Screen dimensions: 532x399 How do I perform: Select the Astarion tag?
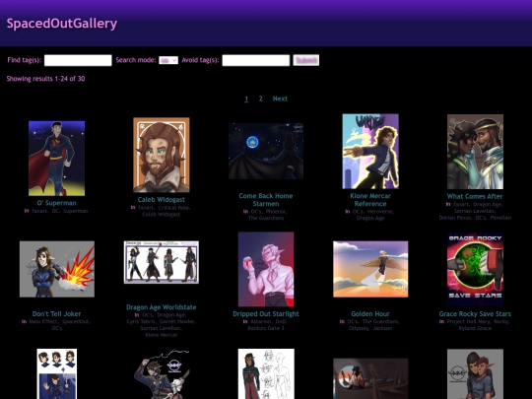pyautogui.click(x=260, y=321)
